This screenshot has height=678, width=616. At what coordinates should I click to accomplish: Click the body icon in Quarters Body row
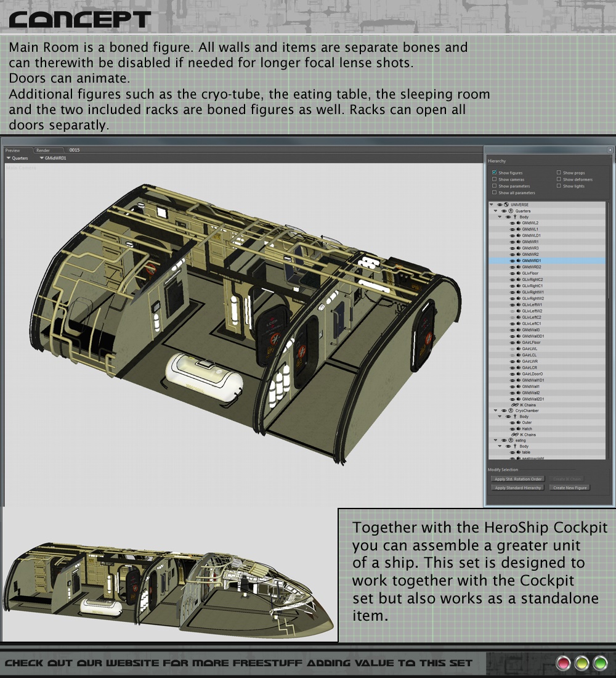pos(515,216)
